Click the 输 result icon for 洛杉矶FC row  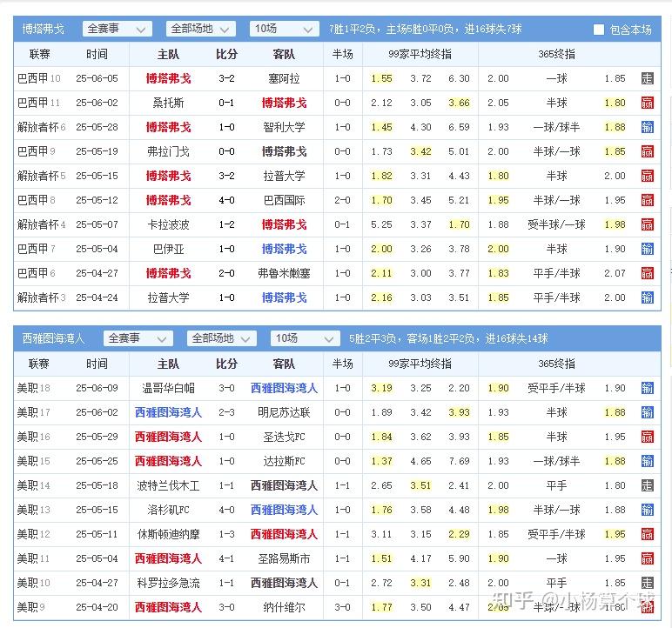tap(647, 510)
